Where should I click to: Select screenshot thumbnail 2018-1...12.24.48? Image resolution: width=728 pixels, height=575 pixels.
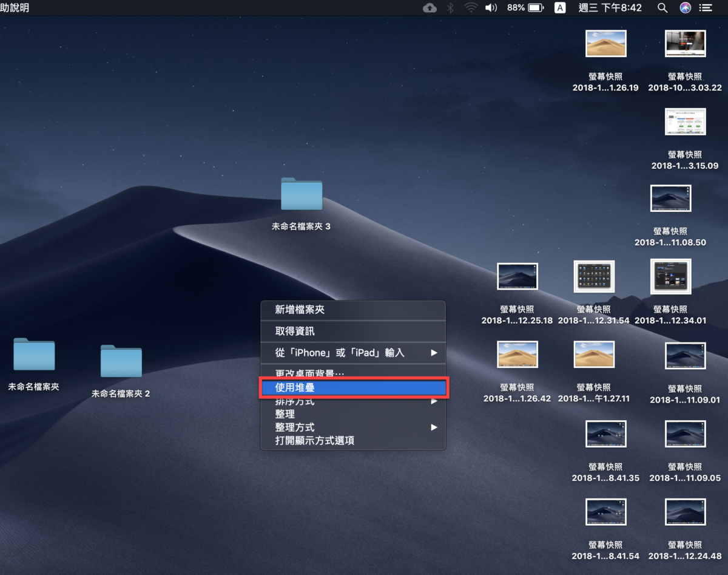pyautogui.click(x=686, y=512)
